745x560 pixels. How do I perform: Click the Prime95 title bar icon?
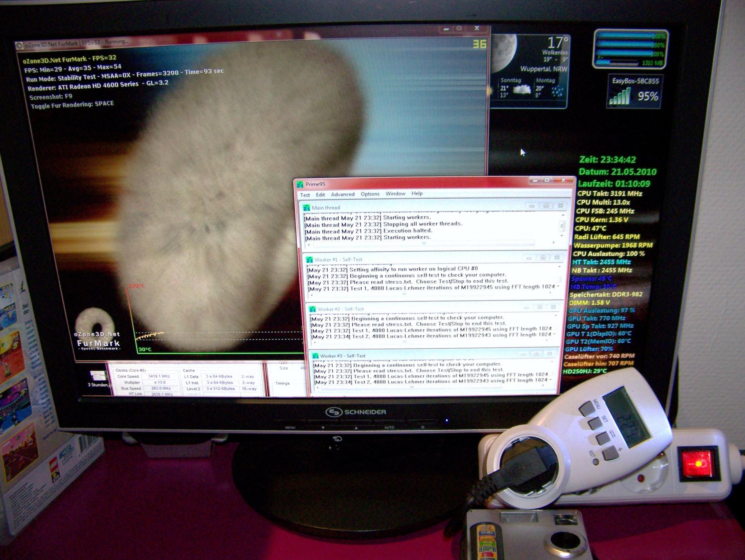pyautogui.click(x=300, y=184)
